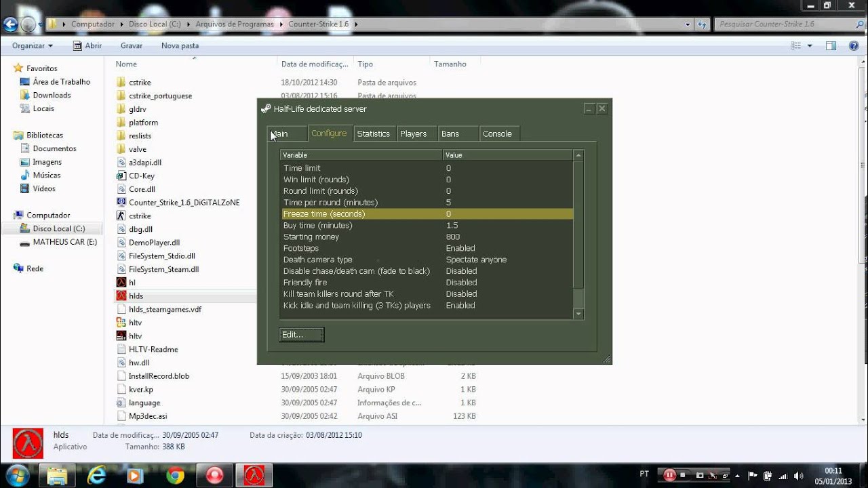Click the Windows Start orb

pyautogui.click(x=18, y=474)
